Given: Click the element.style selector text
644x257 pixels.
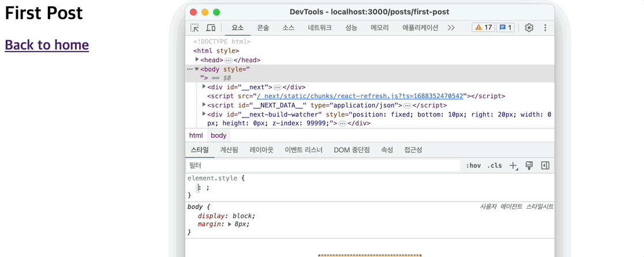Looking at the screenshot, I should tap(212, 178).
